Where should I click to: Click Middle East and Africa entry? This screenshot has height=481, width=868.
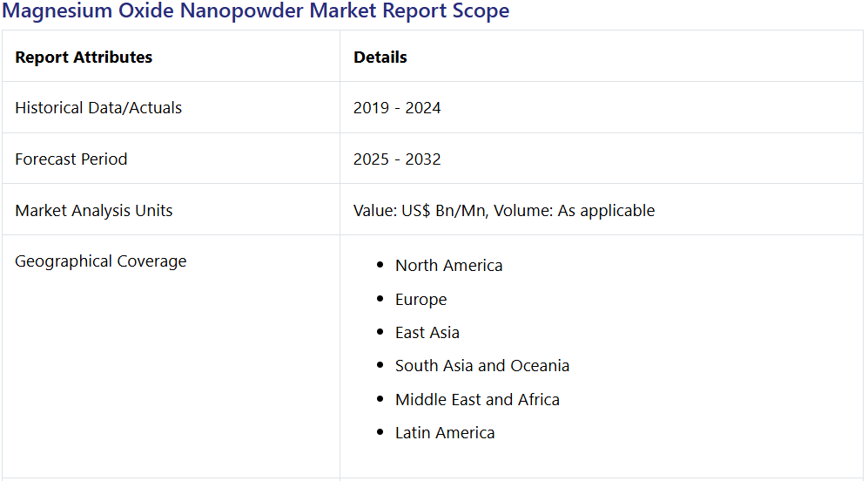(x=477, y=400)
